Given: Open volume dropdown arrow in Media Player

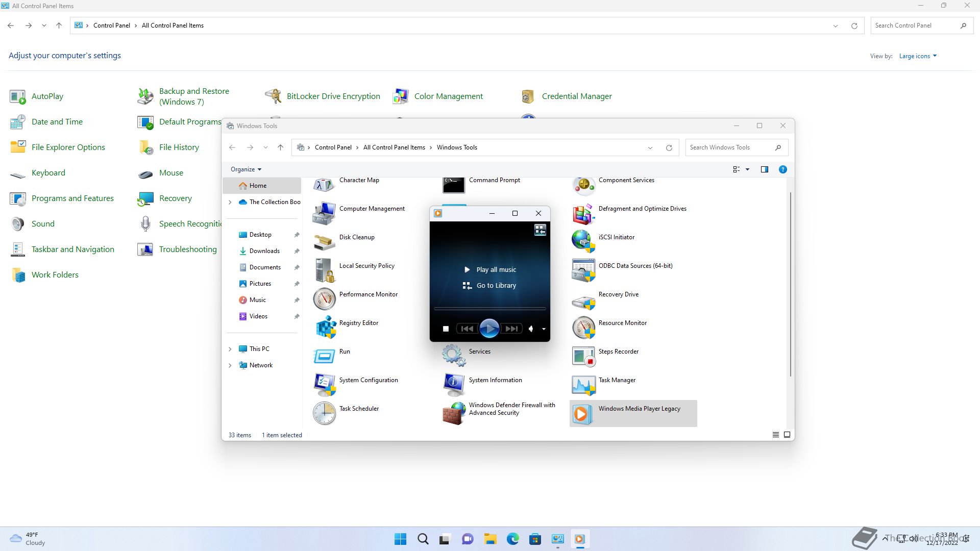Looking at the screenshot, I should [544, 329].
